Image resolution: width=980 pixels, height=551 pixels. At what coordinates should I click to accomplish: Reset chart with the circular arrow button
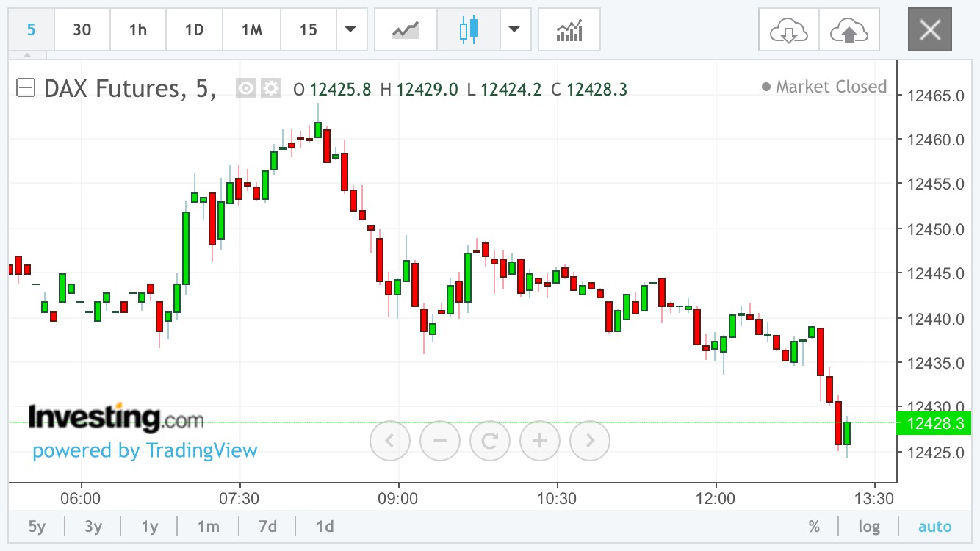(490, 441)
